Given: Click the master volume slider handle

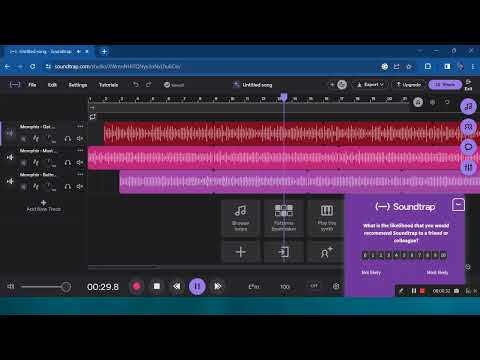Looking at the screenshot, I should (66, 287).
